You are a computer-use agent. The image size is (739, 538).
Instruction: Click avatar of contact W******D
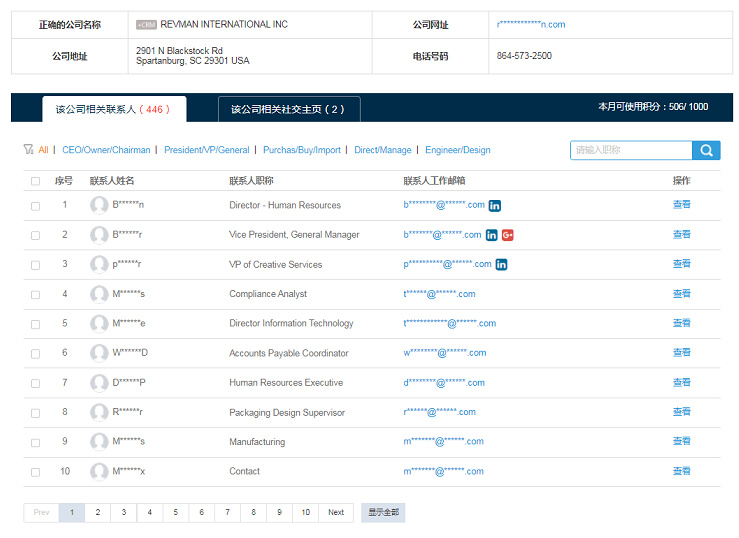[99, 353]
